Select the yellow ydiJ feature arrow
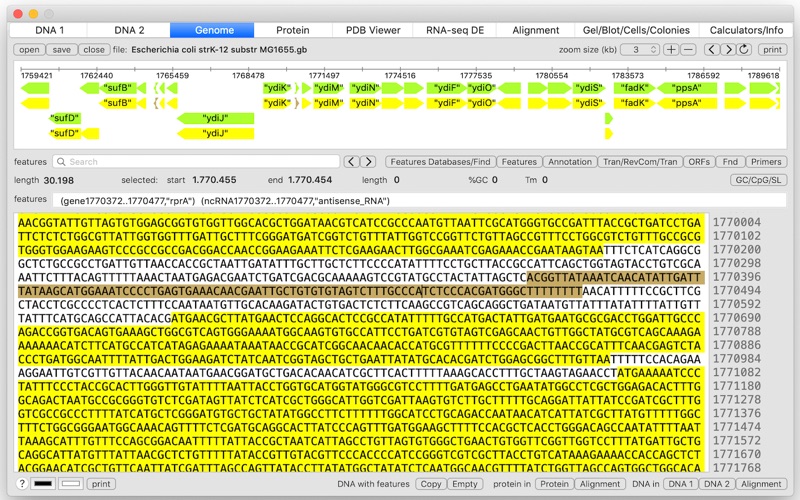The image size is (800, 500). [215, 134]
